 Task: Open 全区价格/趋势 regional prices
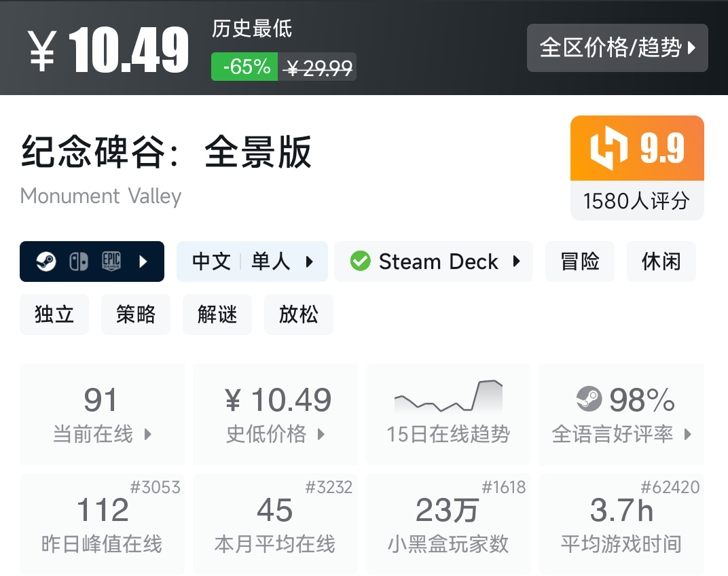(617, 48)
